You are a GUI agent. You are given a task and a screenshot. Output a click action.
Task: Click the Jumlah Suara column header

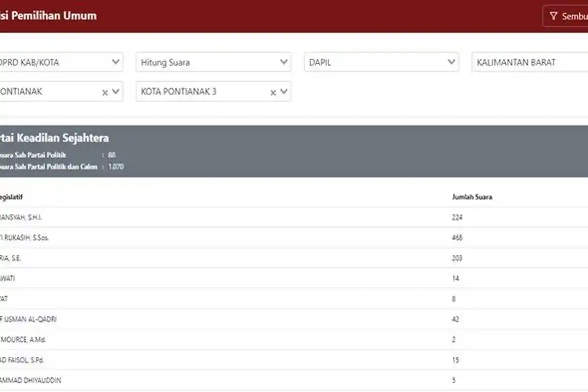tap(472, 197)
